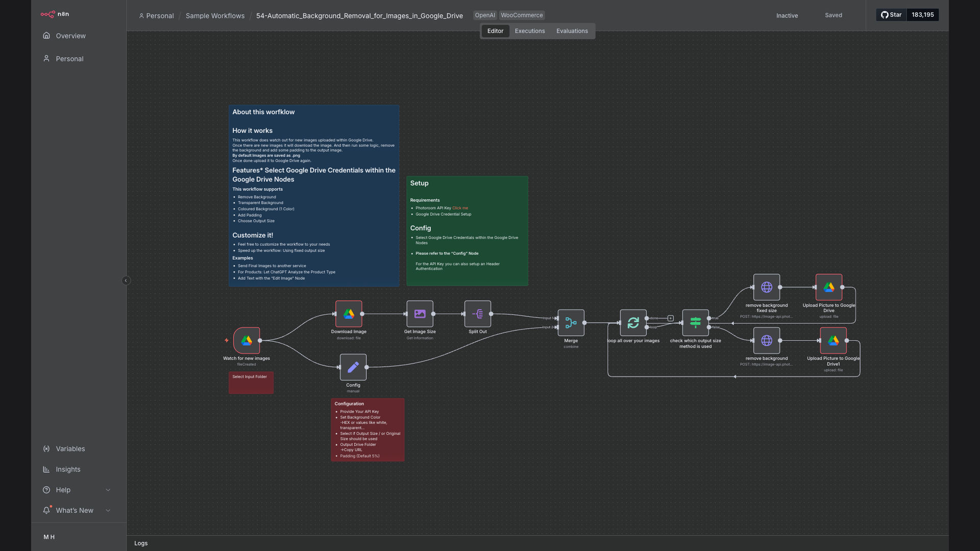Image resolution: width=980 pixels, height=551 pixels.
Task: Go to Sample Workflows in the breadcrumb
Action: click(215, 16)
